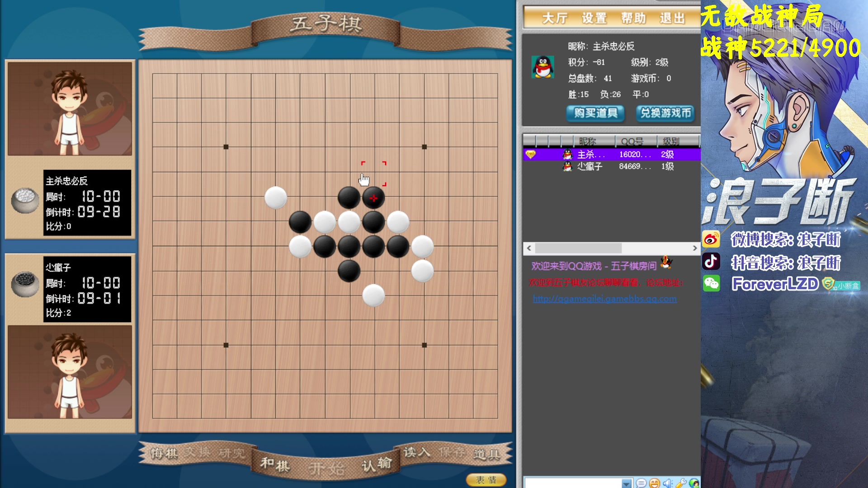868x488 pixels.
Task: Click the penguin icon beside 尘疯子 row
Action: [567, 167]
